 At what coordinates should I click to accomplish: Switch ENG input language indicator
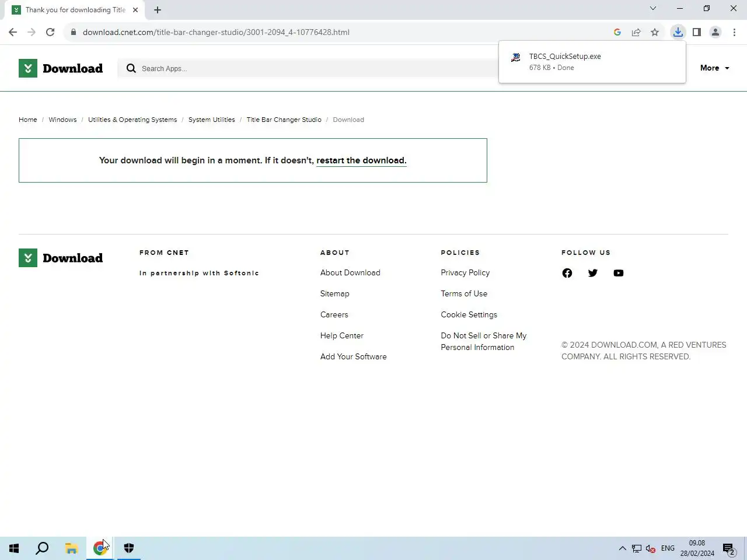pyautogui.click(x=668, y=548)
